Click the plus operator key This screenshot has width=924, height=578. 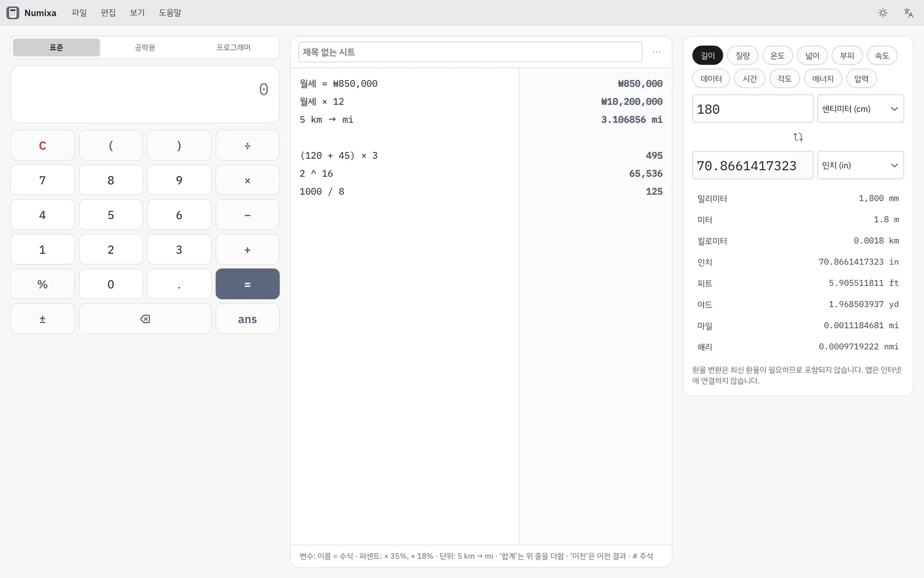(x=247, y=250)
